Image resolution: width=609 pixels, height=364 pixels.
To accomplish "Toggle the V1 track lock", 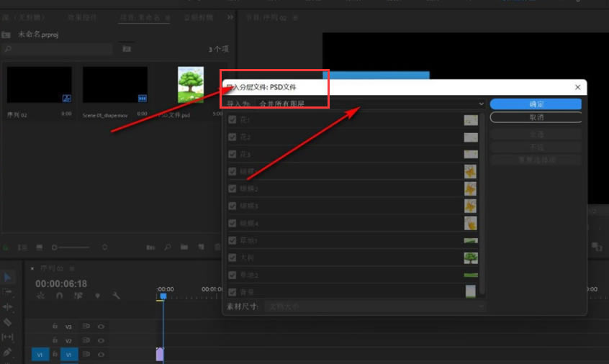I will [x=55, y=355].
